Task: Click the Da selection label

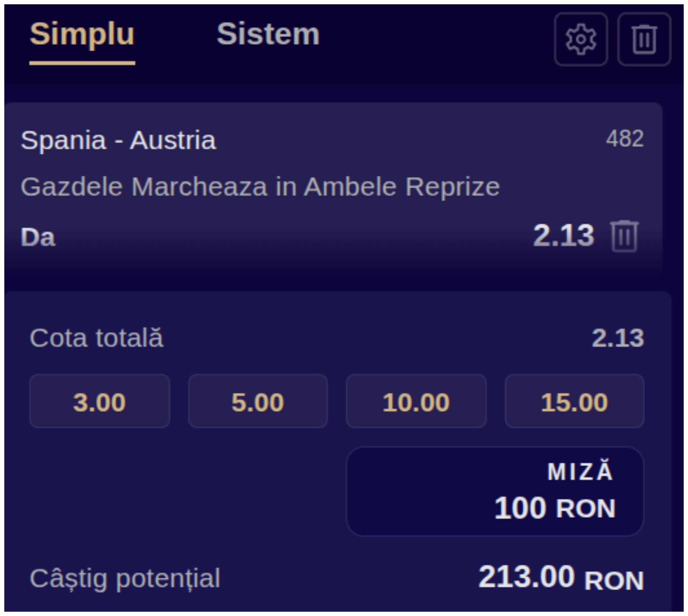Action: [38, 237]
